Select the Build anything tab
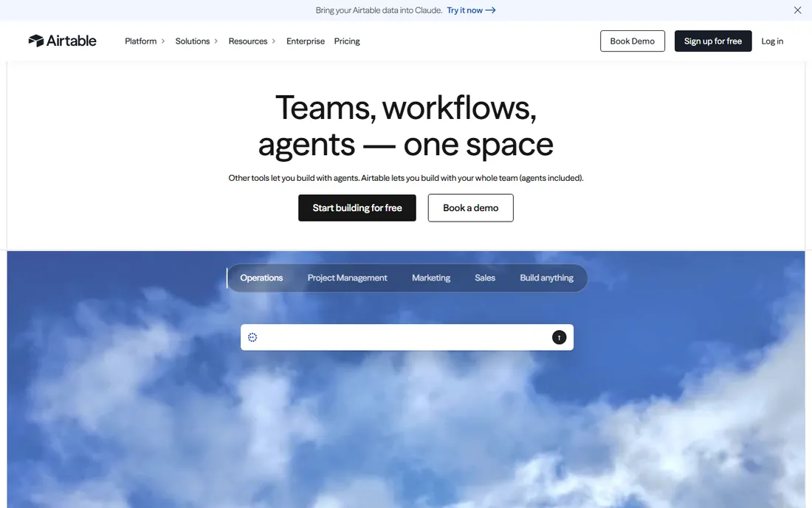The image size is (812, 508). click(546, 278)
